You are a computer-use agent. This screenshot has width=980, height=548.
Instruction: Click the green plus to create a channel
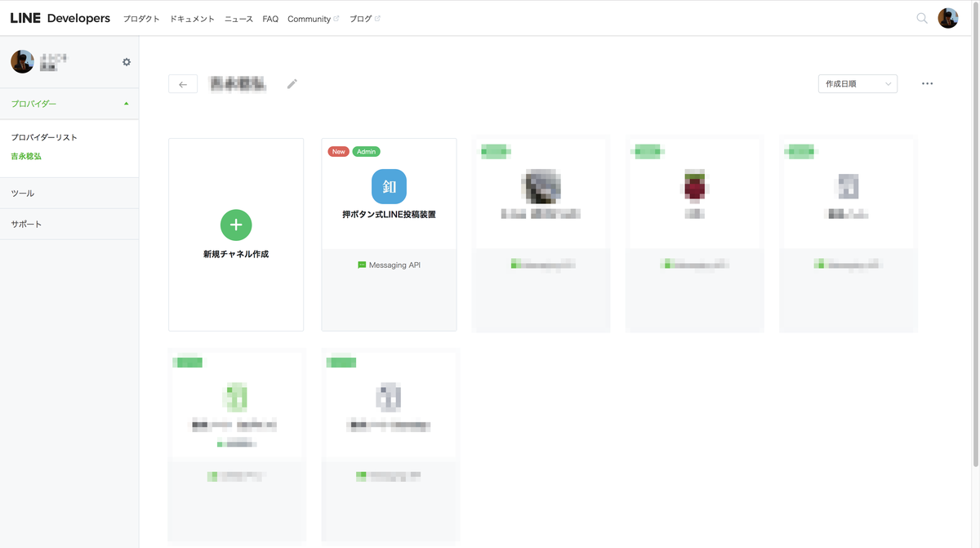click(x=235, y=225)
